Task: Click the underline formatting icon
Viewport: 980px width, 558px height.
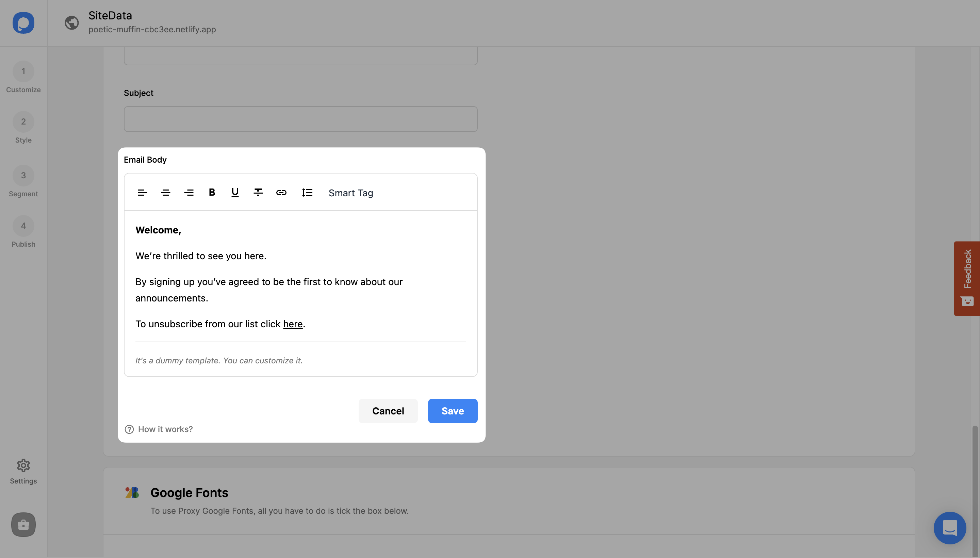Action: pos(235,192)
